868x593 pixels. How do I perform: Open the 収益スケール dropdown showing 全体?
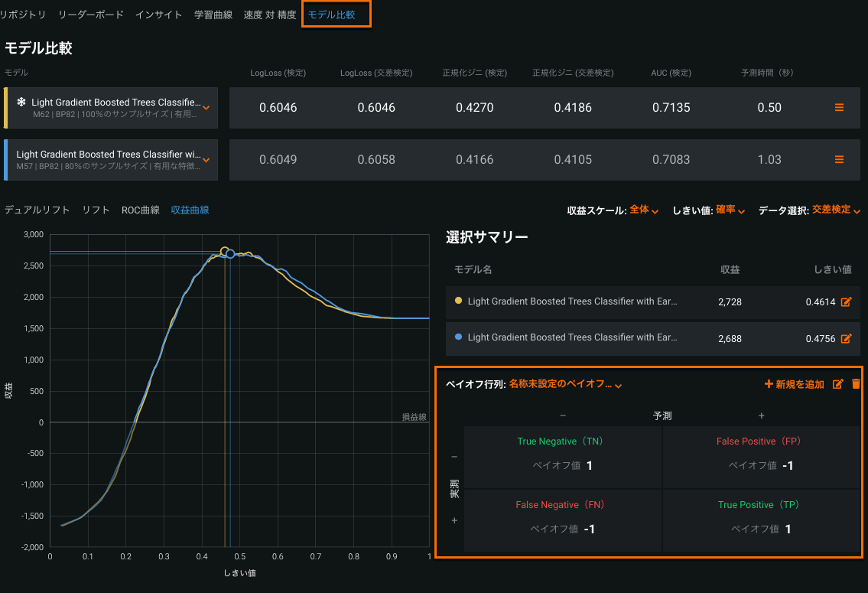click(643, 210)
